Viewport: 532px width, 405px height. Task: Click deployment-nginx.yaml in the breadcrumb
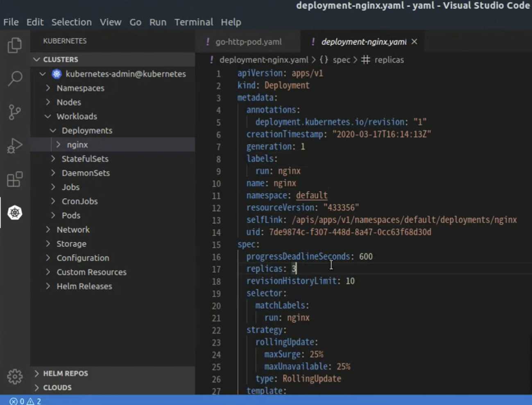pos(264,60)
